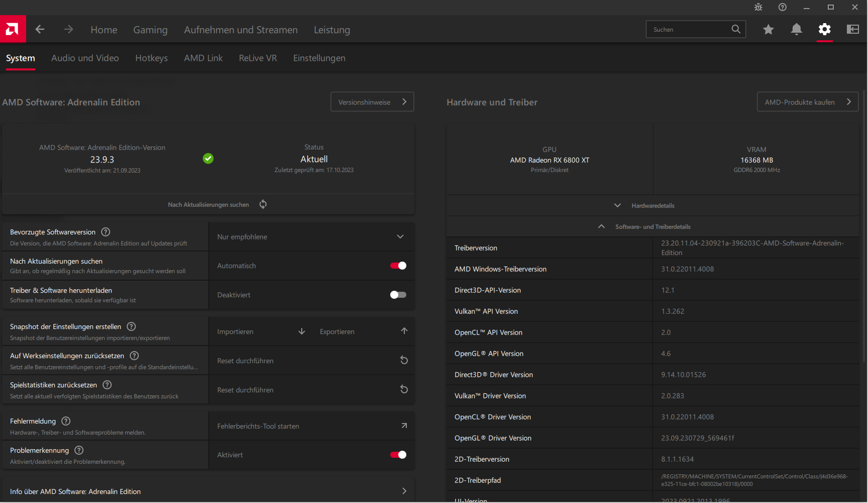Switch to Audio und Video tab
Screen dimensions: 868x503
(x=85, y=58)
